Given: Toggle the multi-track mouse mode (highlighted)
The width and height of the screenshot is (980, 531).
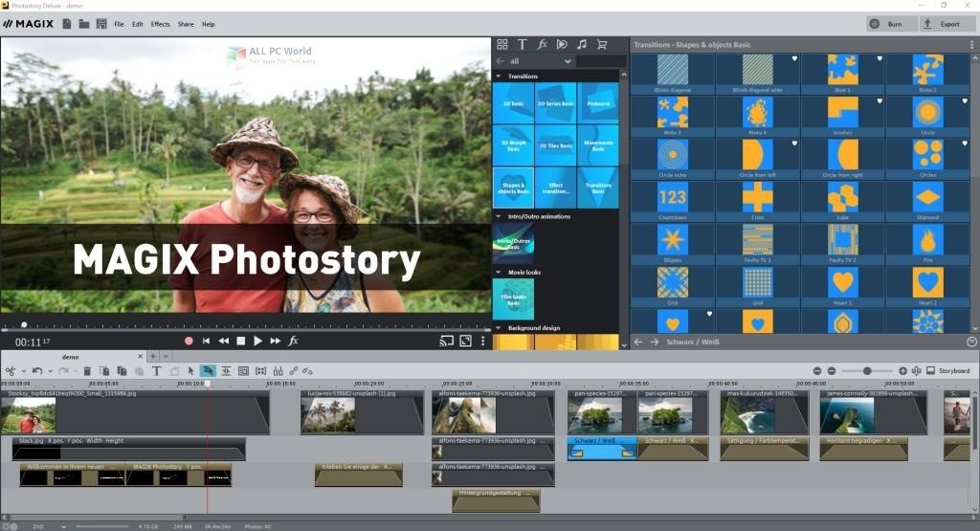Looking at the screenshot, I should pyautogui.click(x=208, y=371).
